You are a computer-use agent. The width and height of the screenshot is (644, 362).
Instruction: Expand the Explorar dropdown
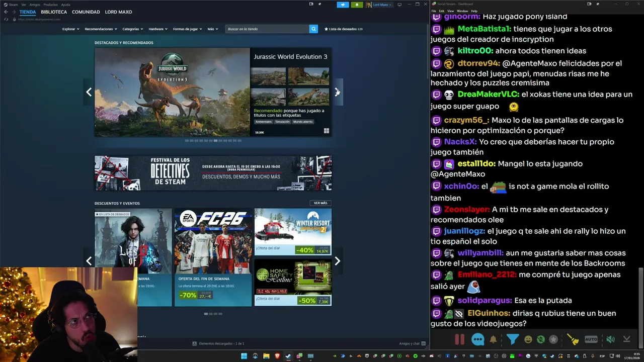[70, 29]
